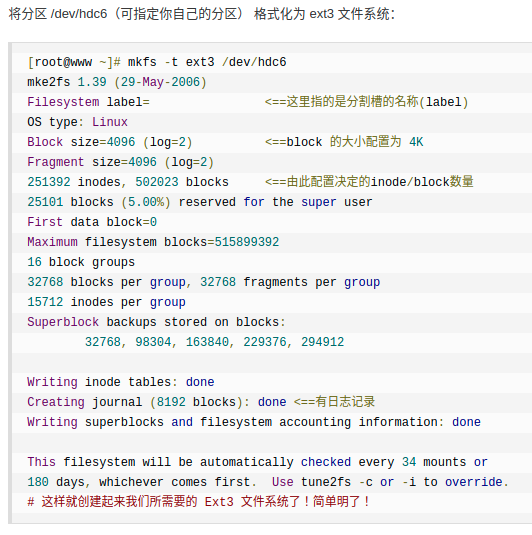Screen dimensions: 532x535
Task: Click 'Writing inode tables: done' line
Action: pos(121,382)
